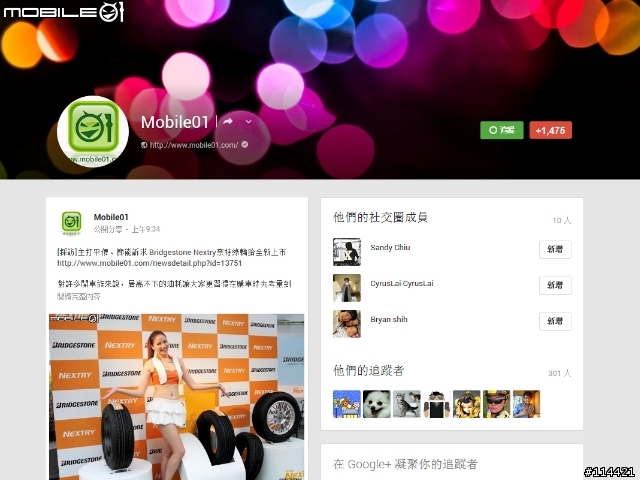Click the Mobile01 author name on the post

click(111, 217)
